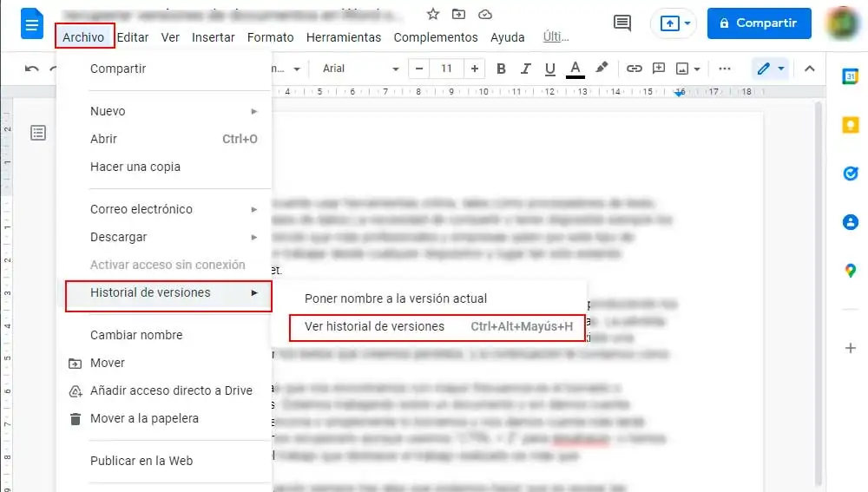Open Google Tasks in side panel

click(851, 174)
